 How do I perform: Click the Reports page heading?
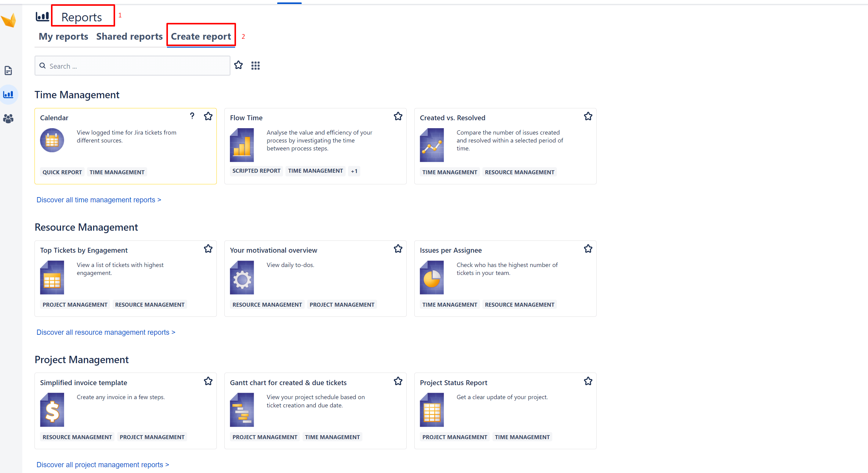(82, 17)
